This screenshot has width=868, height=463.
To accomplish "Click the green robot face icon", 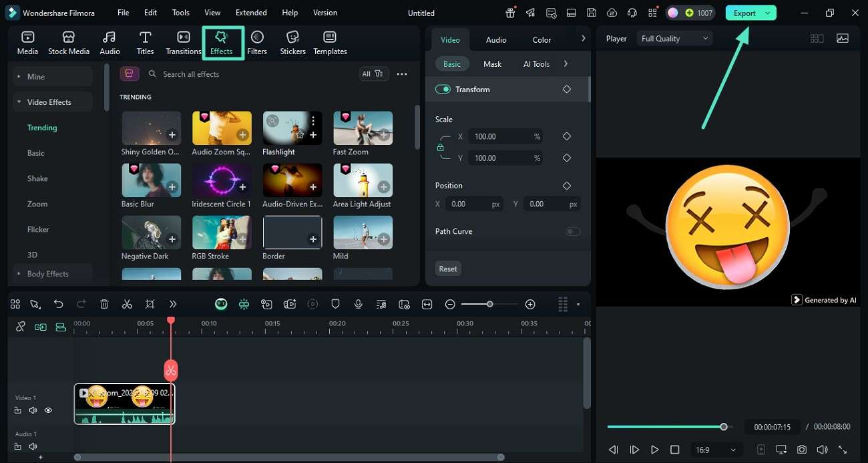I will pyautogui.click(x=221, y=304).
